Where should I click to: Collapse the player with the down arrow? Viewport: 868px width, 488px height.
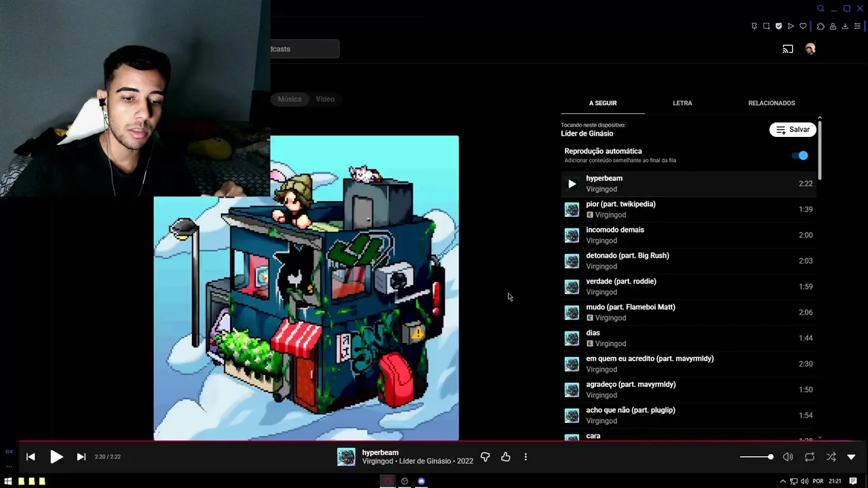click(x=852, y=457)
